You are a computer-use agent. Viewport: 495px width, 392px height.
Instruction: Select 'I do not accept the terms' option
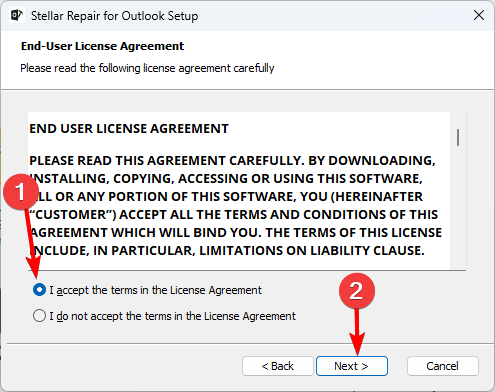pyautogui.click(x=39, y=315)
